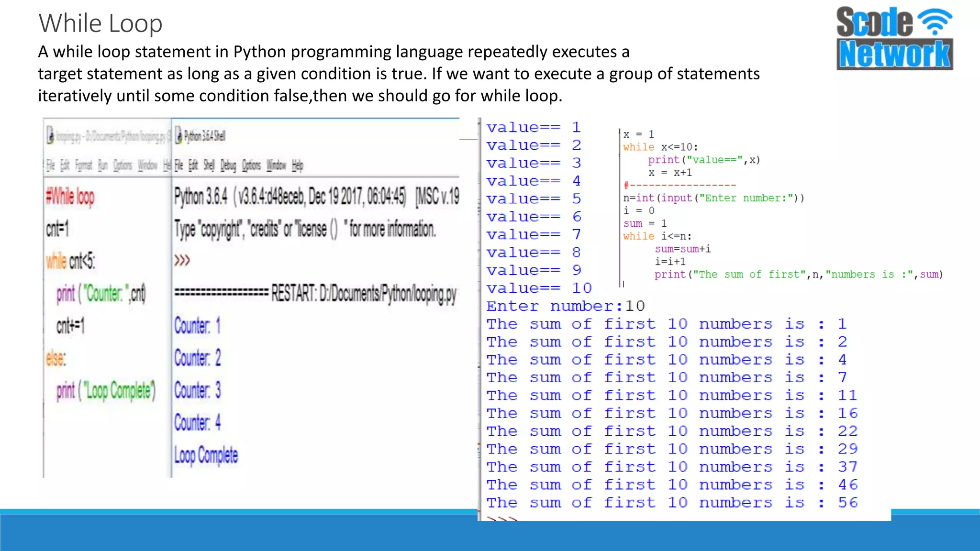Click the 'while i<=n:' code line
The height and width of the screenshot is (551, 980).
[x=657, y=236]
